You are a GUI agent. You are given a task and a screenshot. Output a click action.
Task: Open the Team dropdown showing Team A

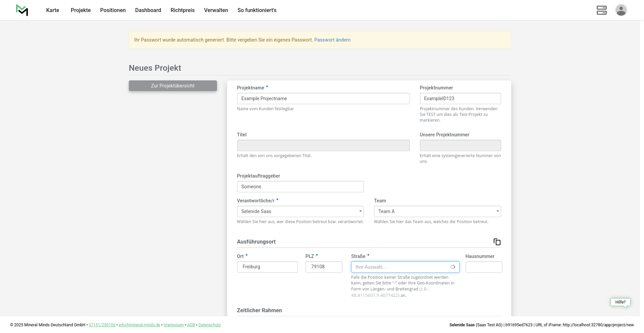[x=437, y=211]
